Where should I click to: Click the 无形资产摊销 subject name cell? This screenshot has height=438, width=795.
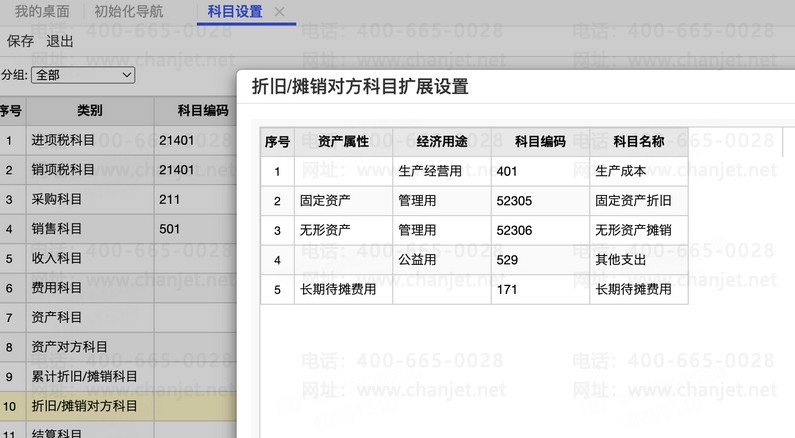[x=638, y=230]
